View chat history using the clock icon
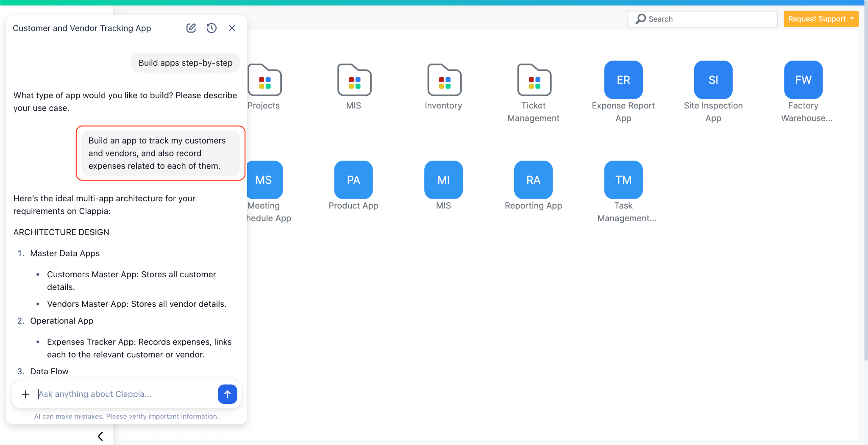The height and width of the screenshot is (445, 868). coord(211,28)
